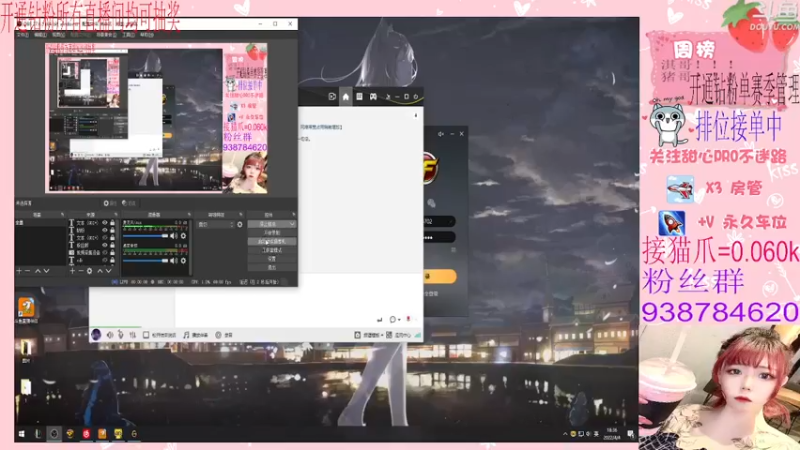Click the orange login button in CF window
Viewport: 800px width, 450px height.
[x=440, y=276]
